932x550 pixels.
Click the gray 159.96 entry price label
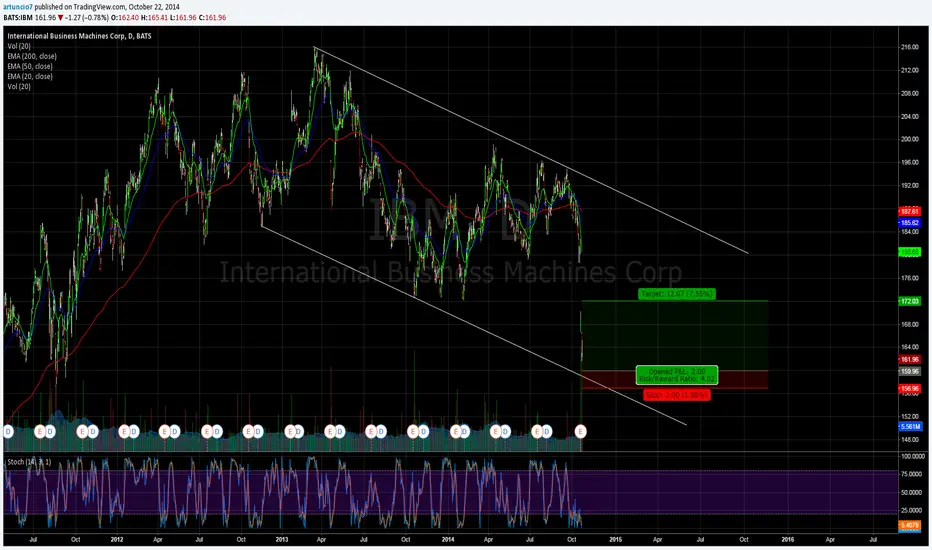coord(909,372)
